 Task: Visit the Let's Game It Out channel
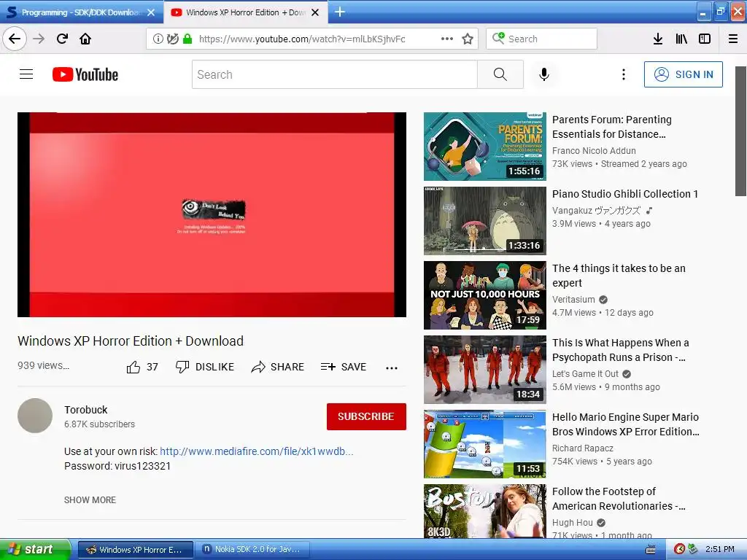click(585, 374)
